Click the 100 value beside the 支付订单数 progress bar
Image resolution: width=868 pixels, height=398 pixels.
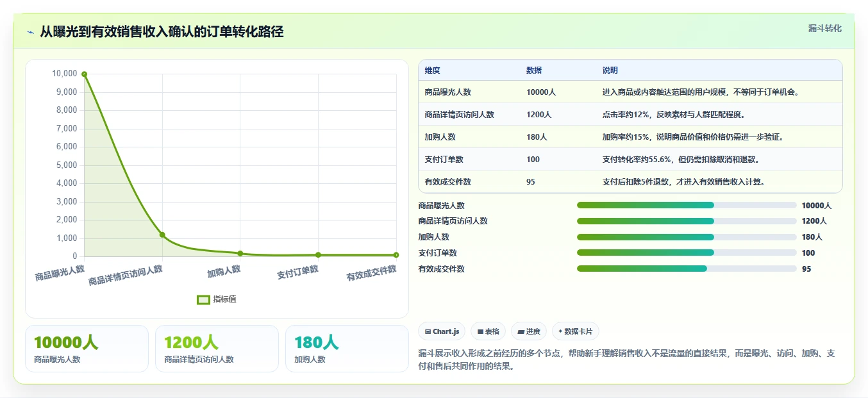click(x=808, y=253)
